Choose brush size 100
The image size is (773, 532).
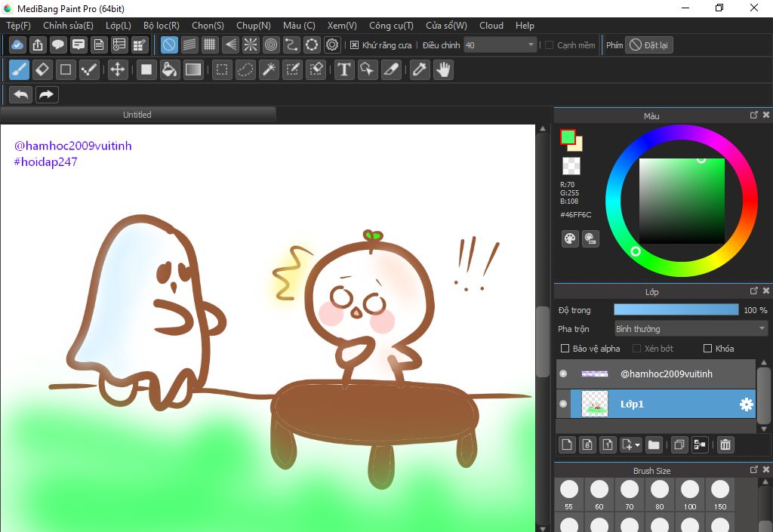coord(690,494)
